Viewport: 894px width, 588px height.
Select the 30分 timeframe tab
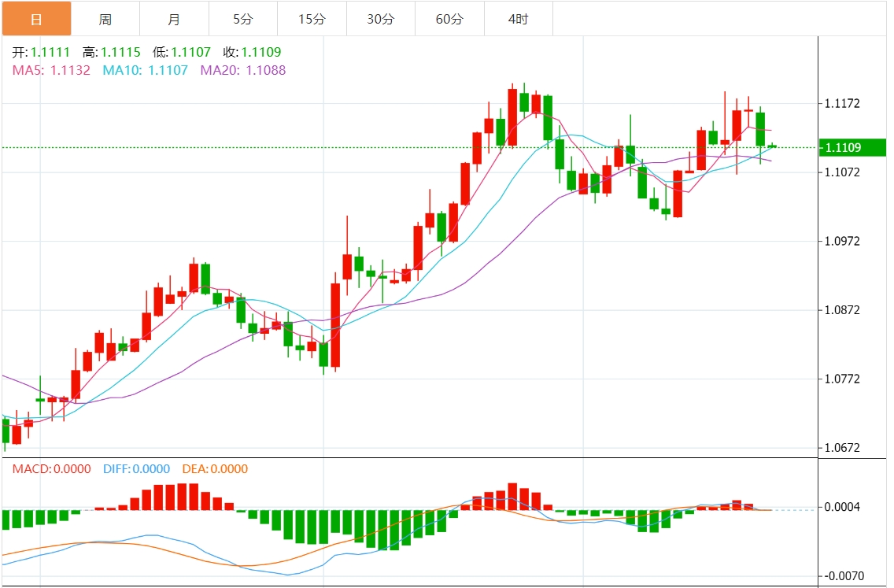(x=381, y=19)
